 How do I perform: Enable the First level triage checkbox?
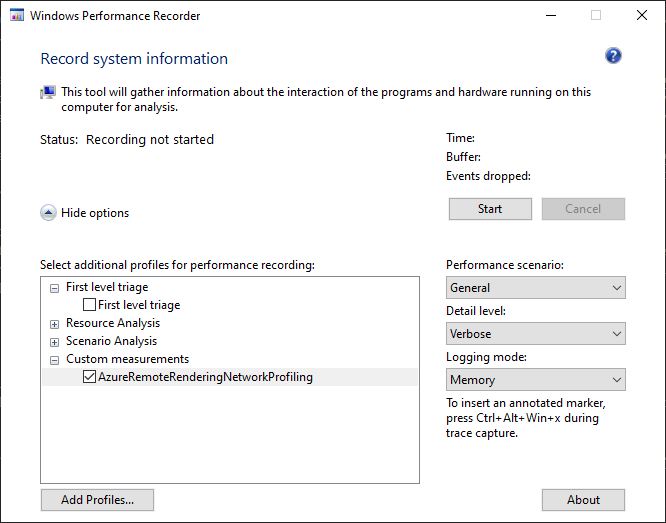point(89,305)
